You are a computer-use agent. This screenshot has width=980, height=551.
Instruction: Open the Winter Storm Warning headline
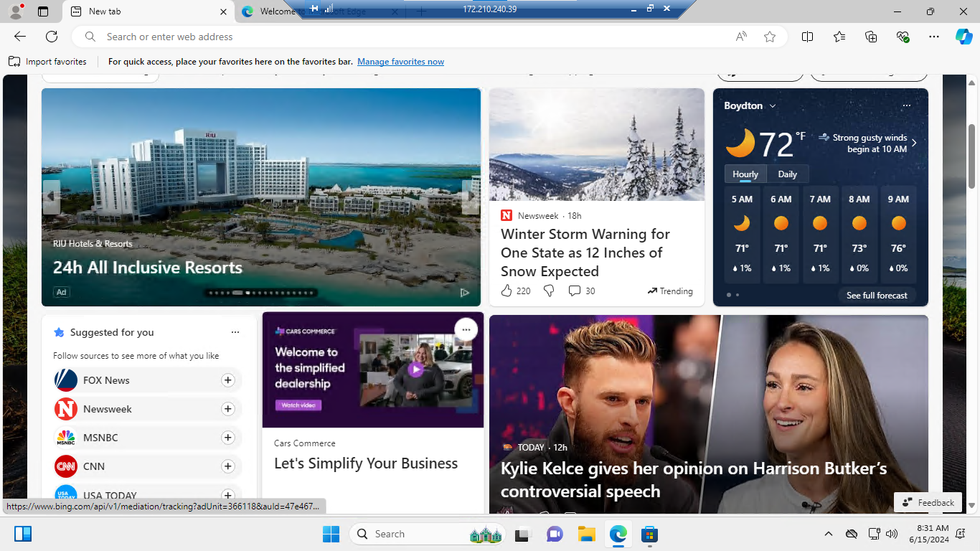tap(585, 253)
